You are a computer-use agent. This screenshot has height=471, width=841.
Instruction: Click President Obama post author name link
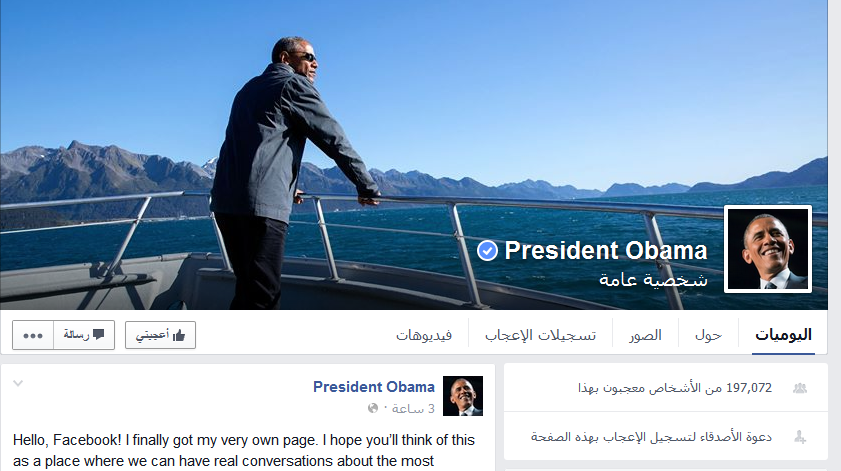pos(374,387)
